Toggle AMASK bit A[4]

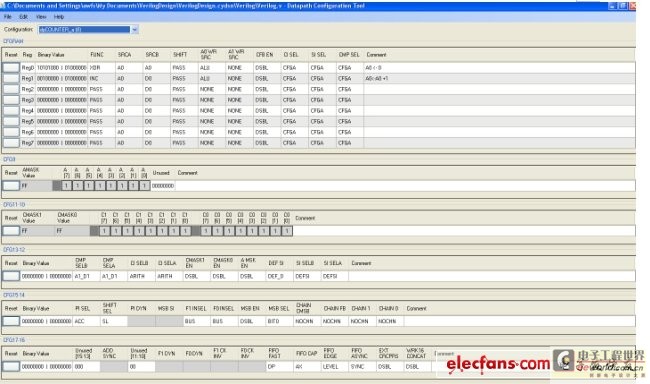[100, 186]
